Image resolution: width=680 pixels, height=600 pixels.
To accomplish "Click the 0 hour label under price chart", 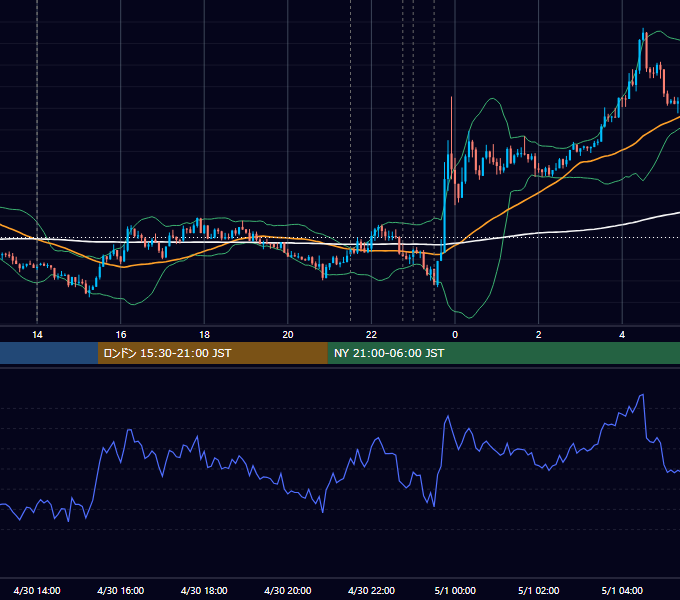I will [x=455, y=335].
